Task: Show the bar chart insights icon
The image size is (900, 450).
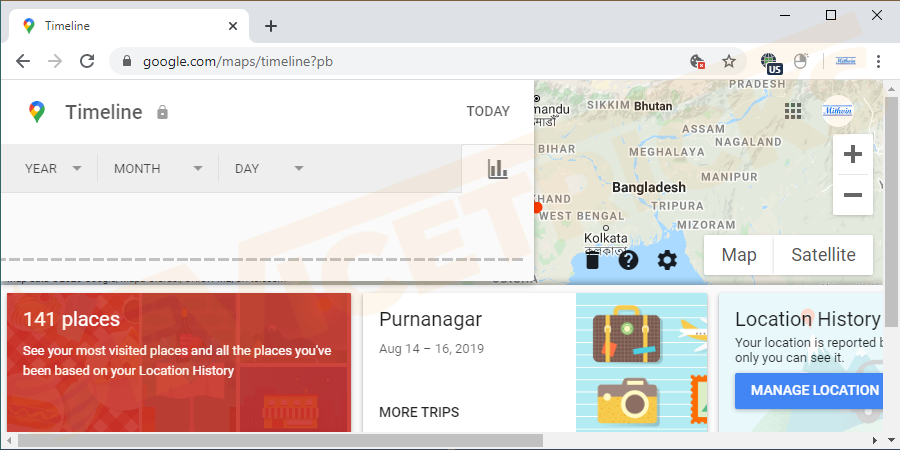Action: click(x=497, y=169)
